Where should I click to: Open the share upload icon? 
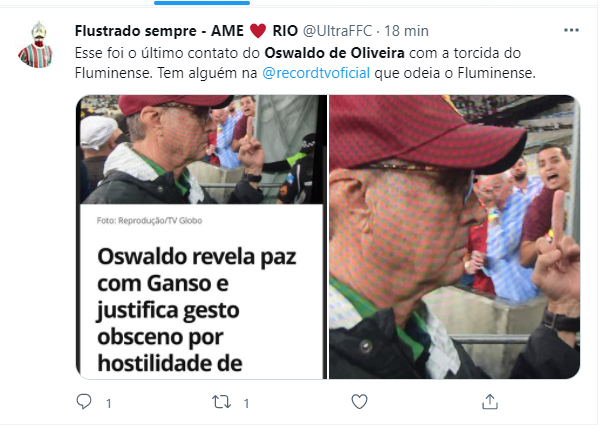[x=490, y=401]
